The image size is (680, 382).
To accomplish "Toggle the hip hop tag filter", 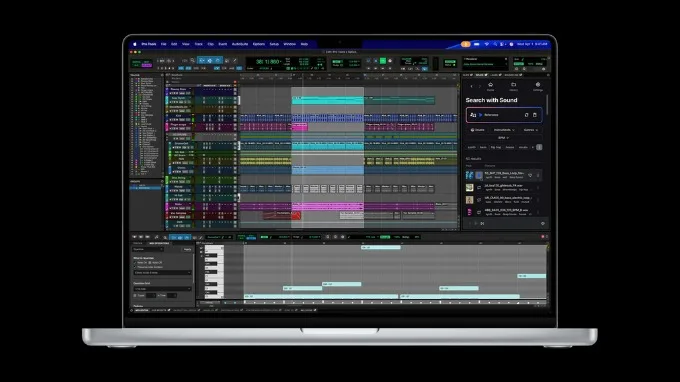I will click(496, 147).
